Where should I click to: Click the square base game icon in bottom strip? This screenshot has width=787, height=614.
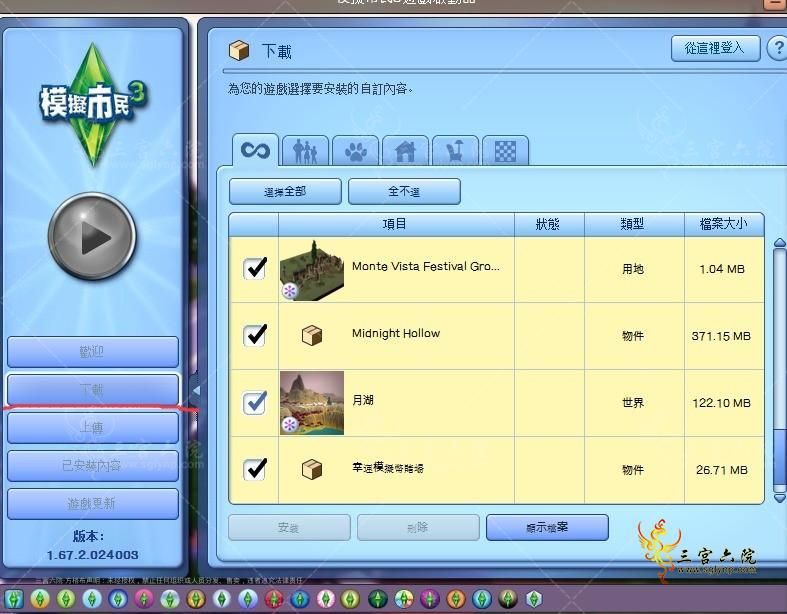tap(14, 599)
